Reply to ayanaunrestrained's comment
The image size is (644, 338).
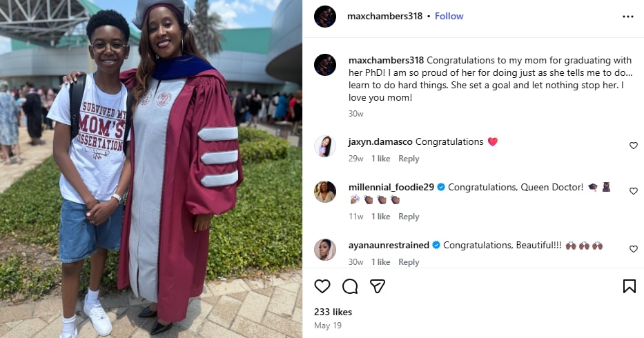coord(409,262)
